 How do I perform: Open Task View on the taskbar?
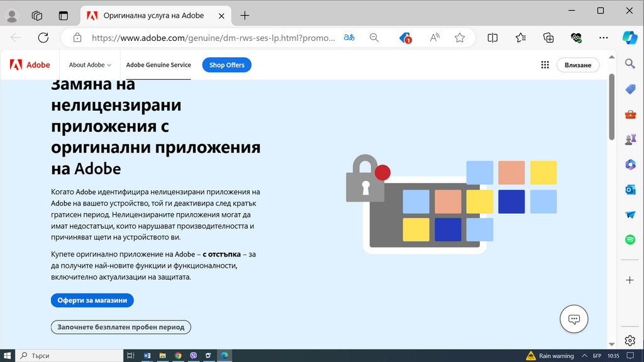tap(131, 356)
